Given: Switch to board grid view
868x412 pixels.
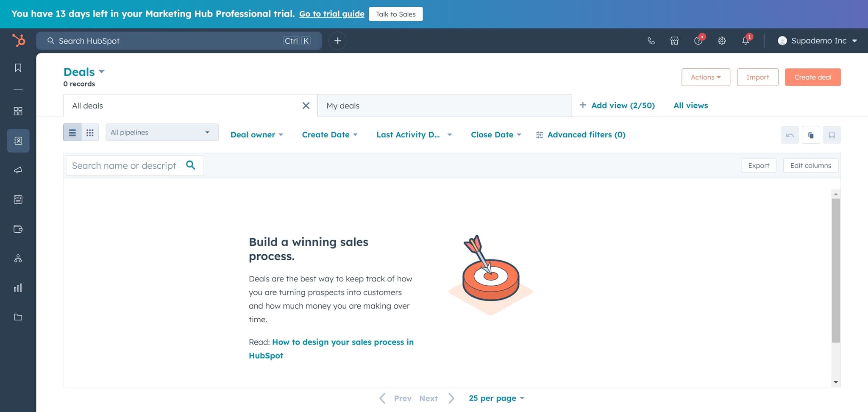Looking at the screenshot, I should 90,133.
